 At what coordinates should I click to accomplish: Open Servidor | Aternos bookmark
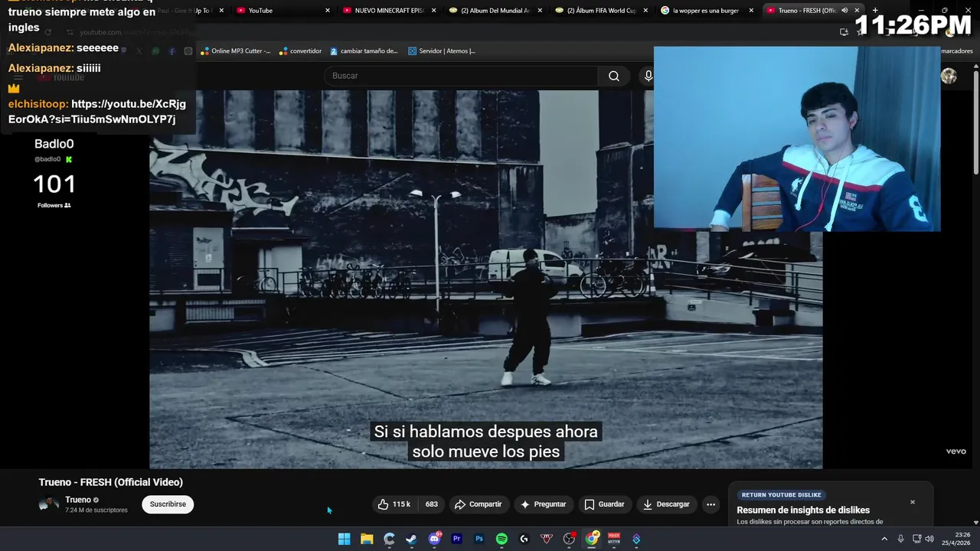[x=442, y=51]
